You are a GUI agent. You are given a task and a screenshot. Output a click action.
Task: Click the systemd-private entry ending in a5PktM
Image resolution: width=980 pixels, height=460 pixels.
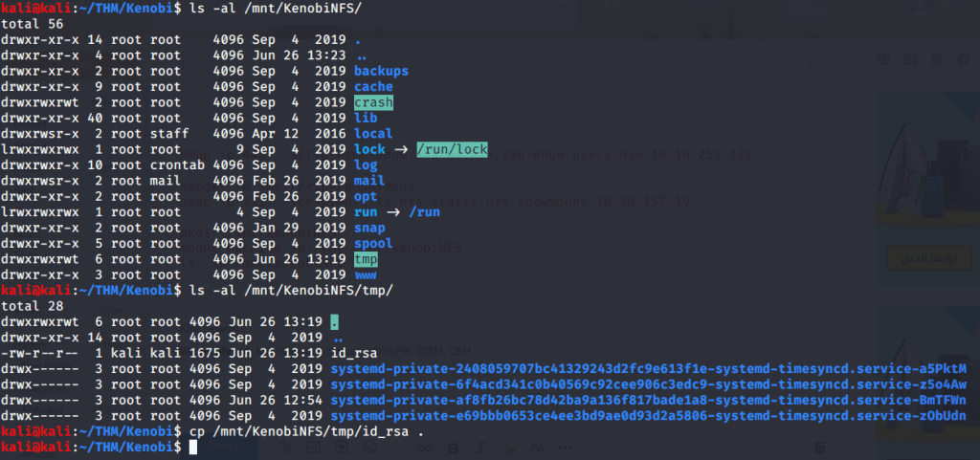648,368
